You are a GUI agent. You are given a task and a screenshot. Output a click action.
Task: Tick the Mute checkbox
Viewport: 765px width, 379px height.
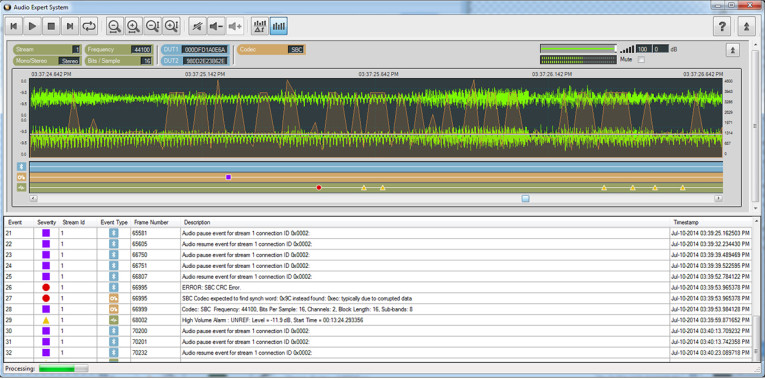[x=641, y=60]
